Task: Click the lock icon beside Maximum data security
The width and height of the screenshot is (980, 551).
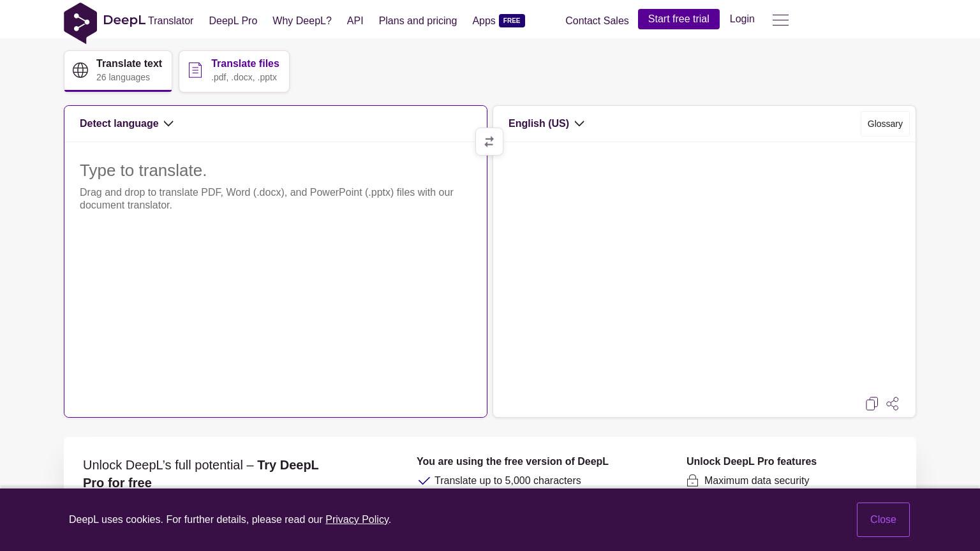Action: pyautogui.click(x=692, y=481)
